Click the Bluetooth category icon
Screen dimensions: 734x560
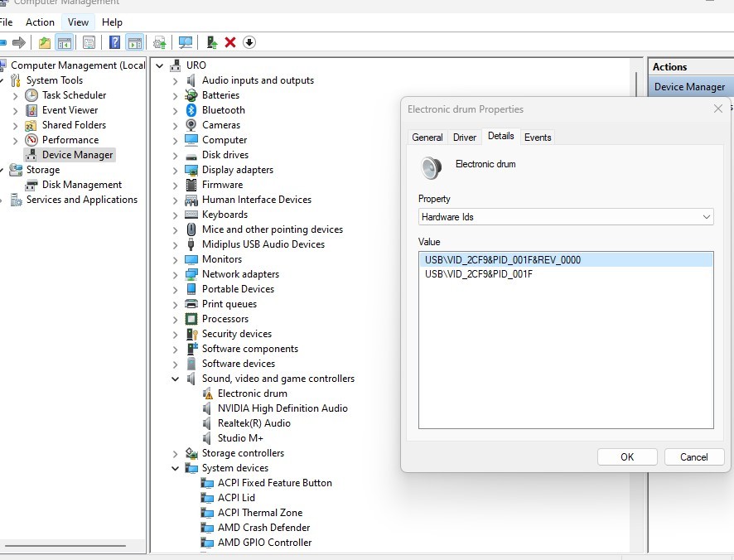(191, 110)
